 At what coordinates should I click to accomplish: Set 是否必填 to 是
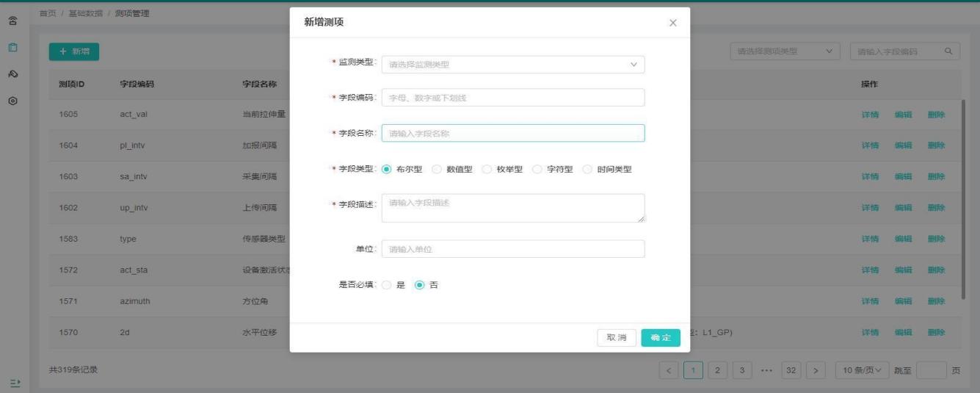coord(387,285)
